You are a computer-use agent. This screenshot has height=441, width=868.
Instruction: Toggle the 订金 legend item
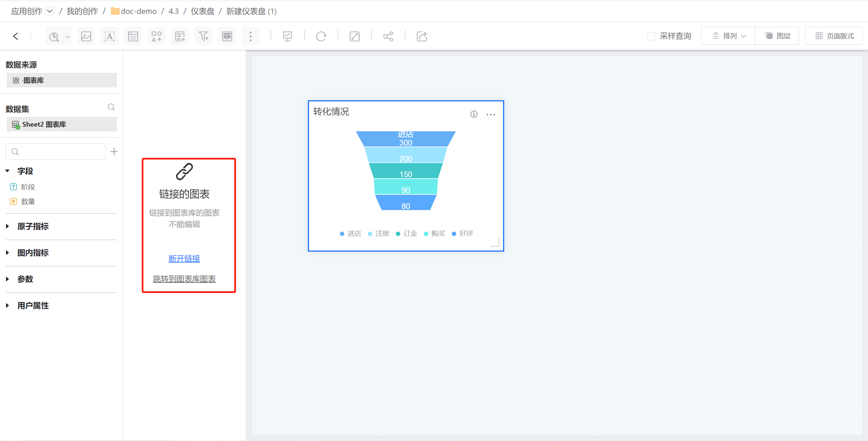(407, 233)
